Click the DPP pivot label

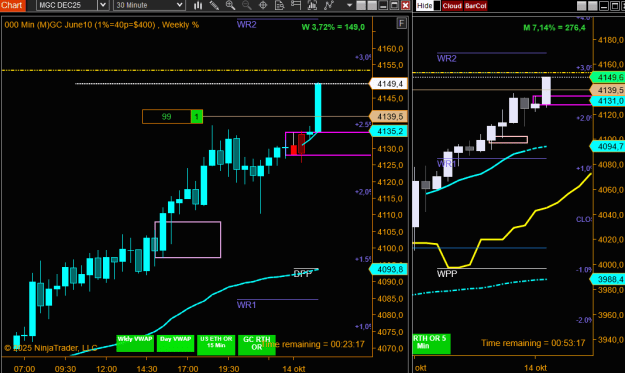point(303,273)
